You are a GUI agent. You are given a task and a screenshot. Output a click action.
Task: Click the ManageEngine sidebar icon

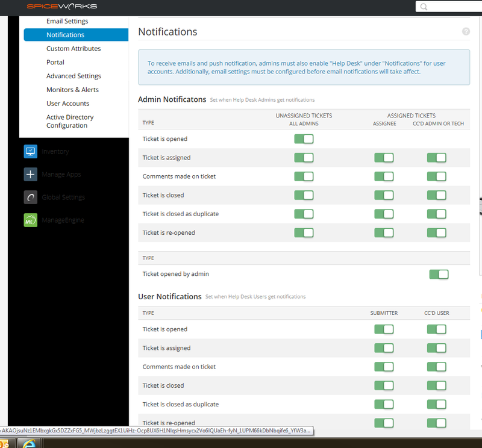point(30,220)
